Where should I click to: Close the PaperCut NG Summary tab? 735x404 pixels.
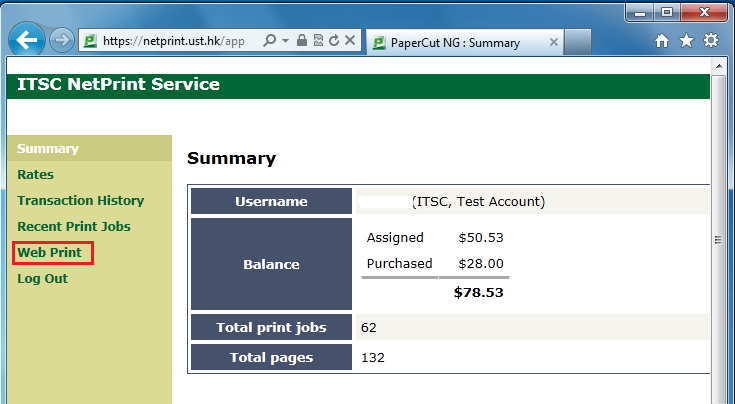[553, 43]
